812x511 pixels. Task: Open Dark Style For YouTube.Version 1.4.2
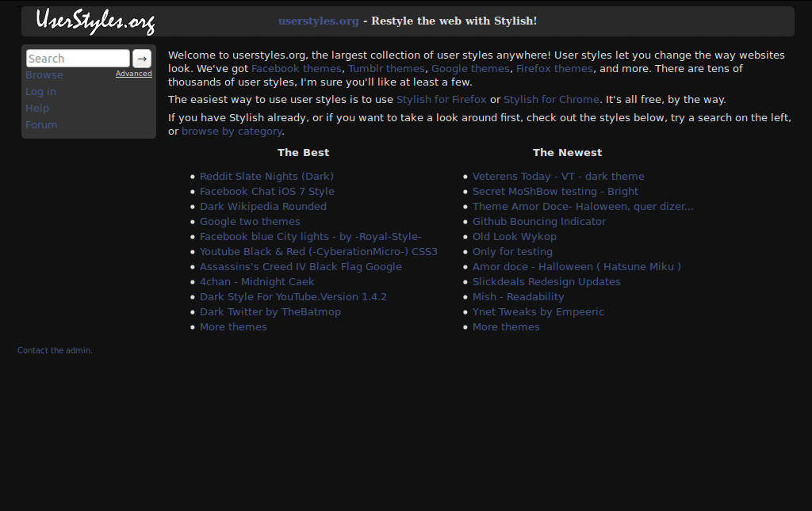pyautogui.click(x=293, y=297)
